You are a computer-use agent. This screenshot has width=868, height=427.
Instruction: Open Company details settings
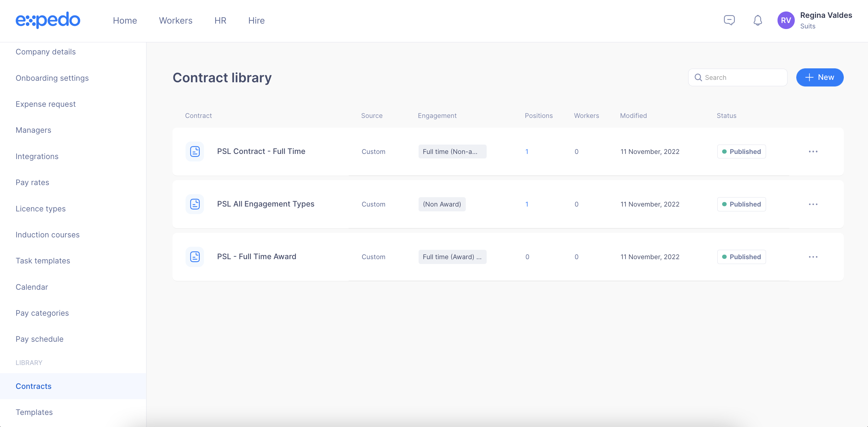(45, 52)
